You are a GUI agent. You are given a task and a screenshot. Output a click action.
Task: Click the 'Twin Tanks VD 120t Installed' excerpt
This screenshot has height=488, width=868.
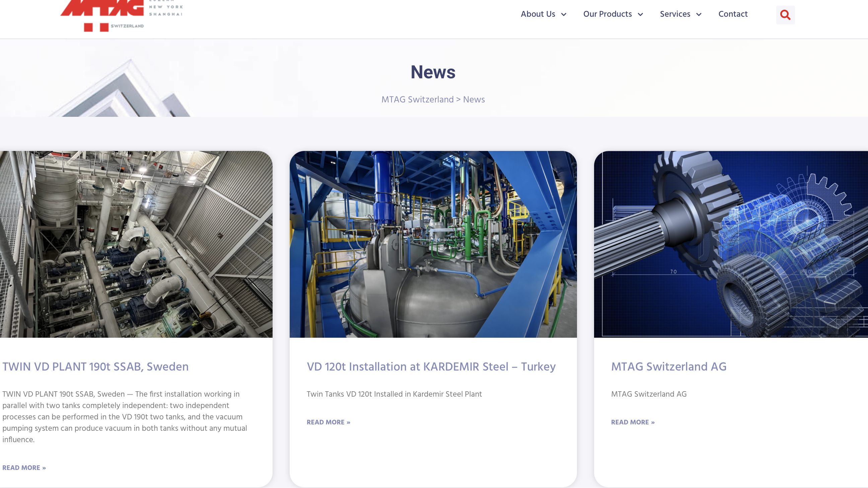(x=394, y=394)
